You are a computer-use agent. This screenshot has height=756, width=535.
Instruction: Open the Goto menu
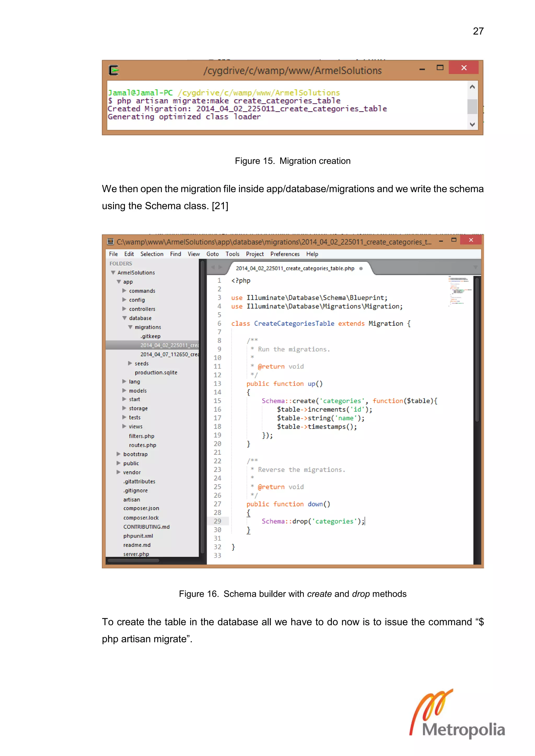click(x=212, y=254)
